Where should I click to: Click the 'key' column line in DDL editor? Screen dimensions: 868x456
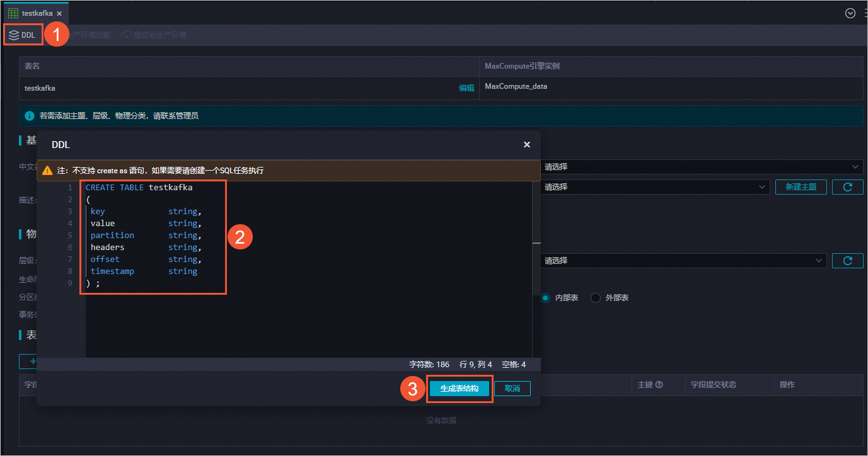pos(146,212)
